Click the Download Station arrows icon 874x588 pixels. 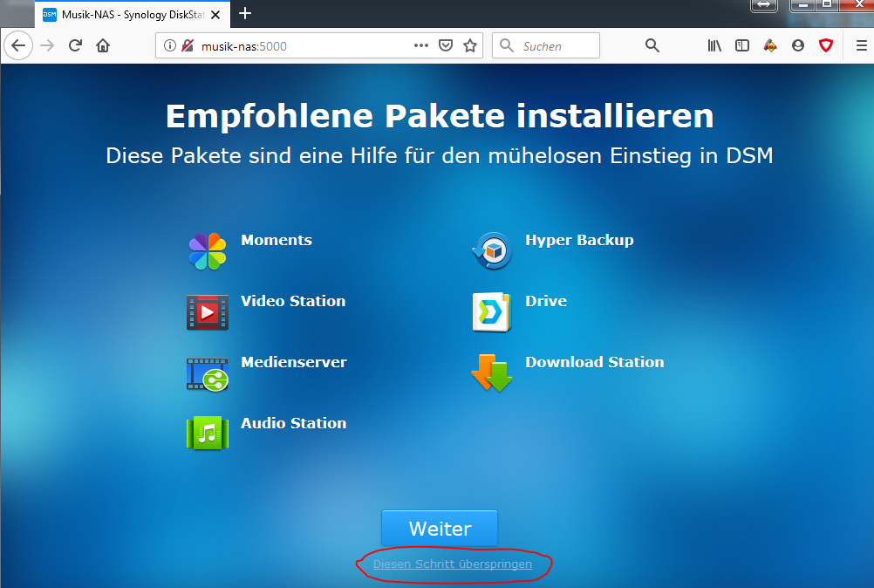(492, 373)
